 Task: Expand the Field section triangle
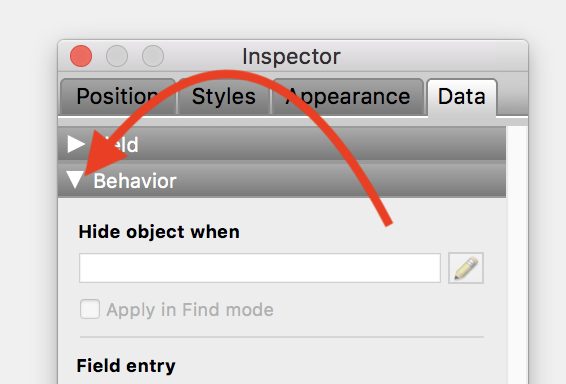76,144
